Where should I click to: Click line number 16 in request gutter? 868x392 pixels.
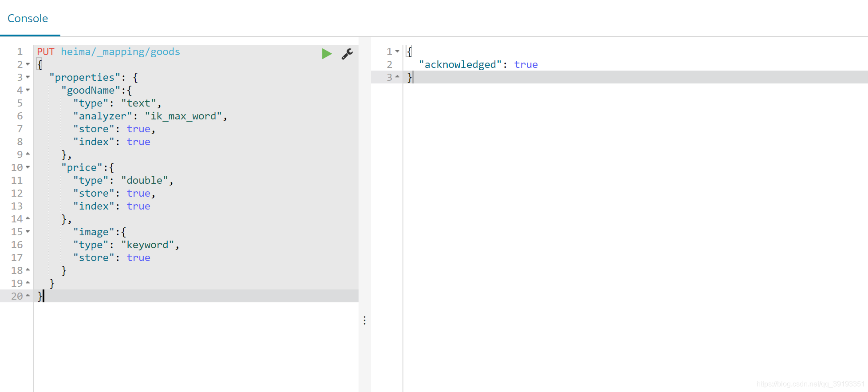(x=17, y=245)
